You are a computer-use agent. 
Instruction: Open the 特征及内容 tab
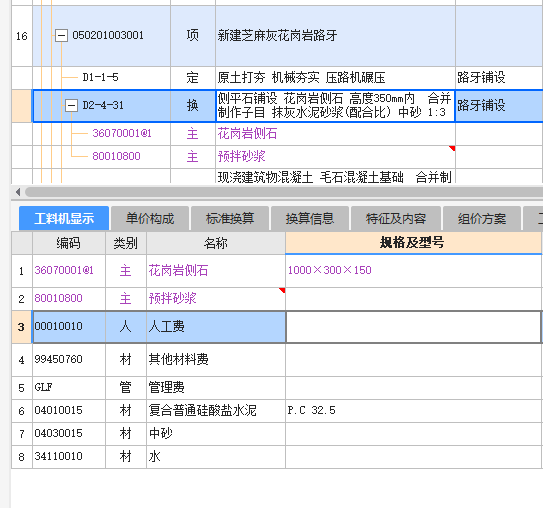[x=396, y=219]
